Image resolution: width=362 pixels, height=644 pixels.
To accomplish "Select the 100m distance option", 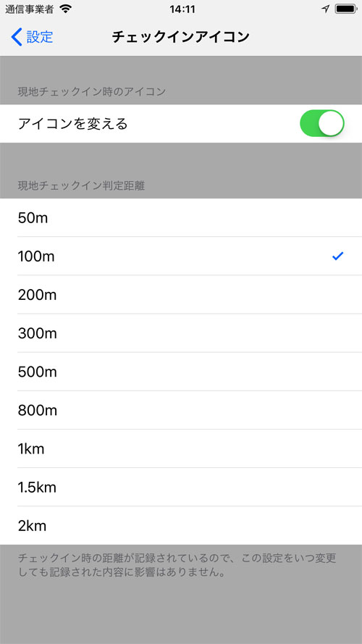I will click(x=181, y=256).
